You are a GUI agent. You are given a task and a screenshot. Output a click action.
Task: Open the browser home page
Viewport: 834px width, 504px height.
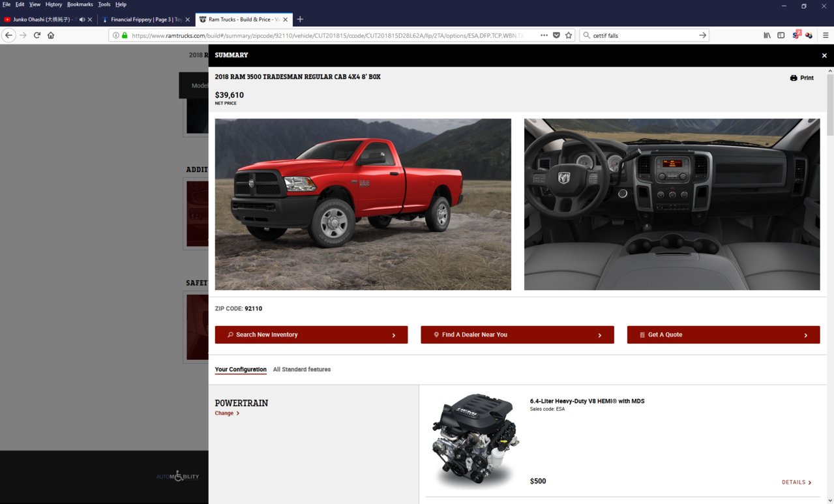(51, 35)
